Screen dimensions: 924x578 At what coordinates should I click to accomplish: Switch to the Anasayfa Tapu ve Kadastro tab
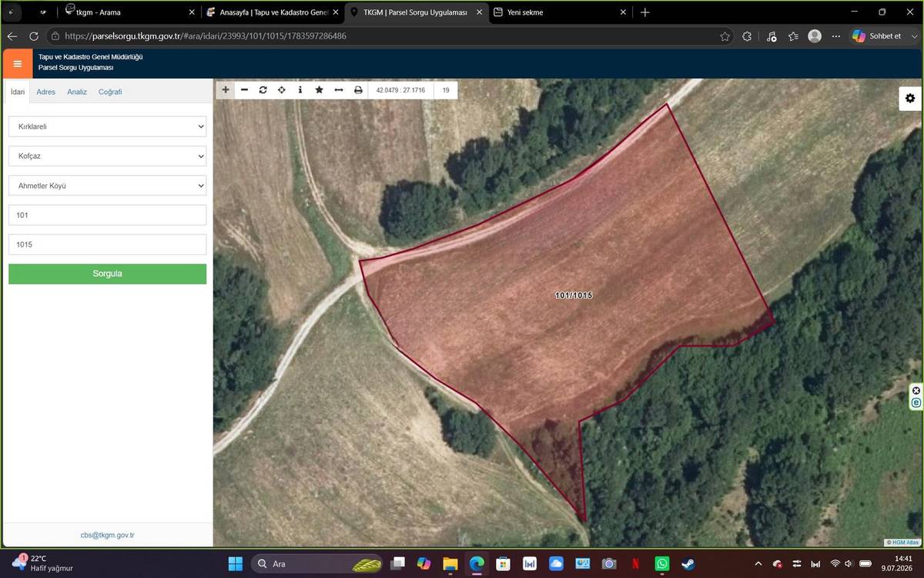pyautogui.click(x=272, y=12)
